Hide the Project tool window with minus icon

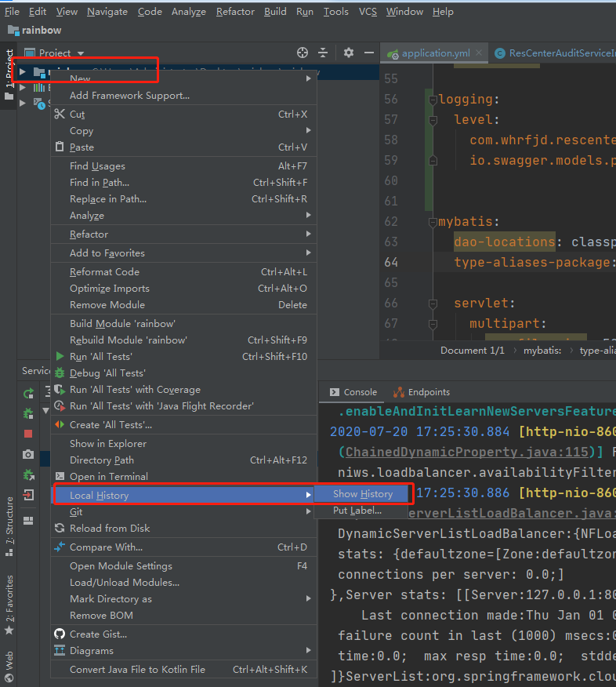369,53
